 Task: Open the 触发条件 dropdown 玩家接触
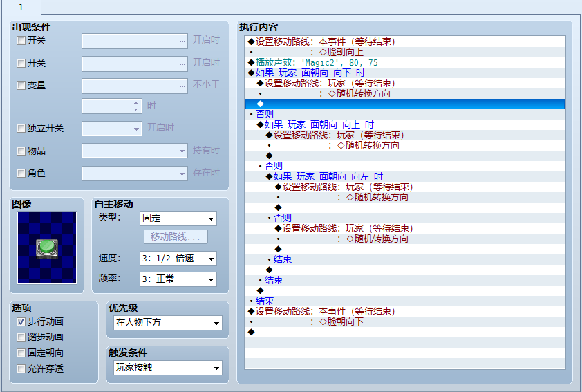coord(168,368)
